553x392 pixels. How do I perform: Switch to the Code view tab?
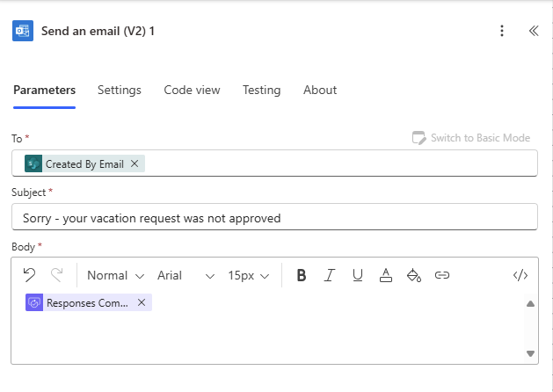[x=192, y=90]
